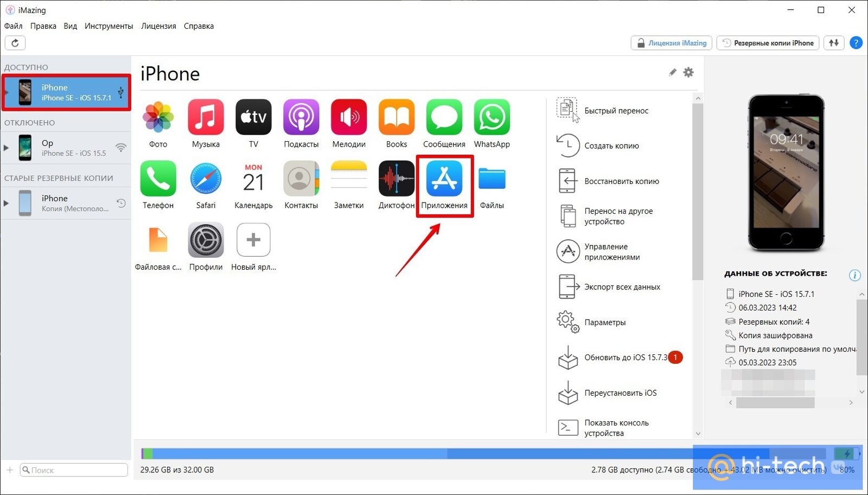Open device settings gear icon
The image size is (868, 495).
pos(688,72)
